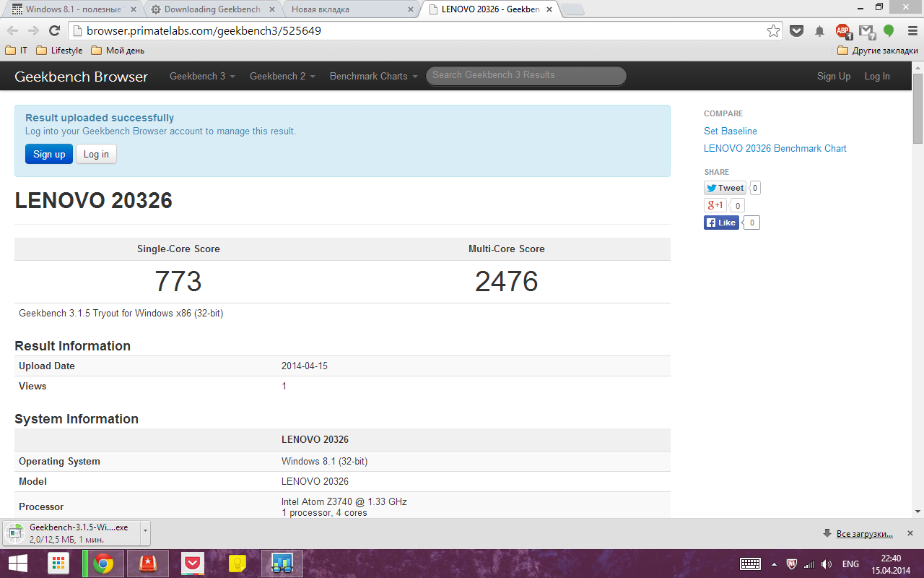Open the Pocket extension in Chrome toolbar
This screenshot has height=578, width=924.
(x=796, y=30)
